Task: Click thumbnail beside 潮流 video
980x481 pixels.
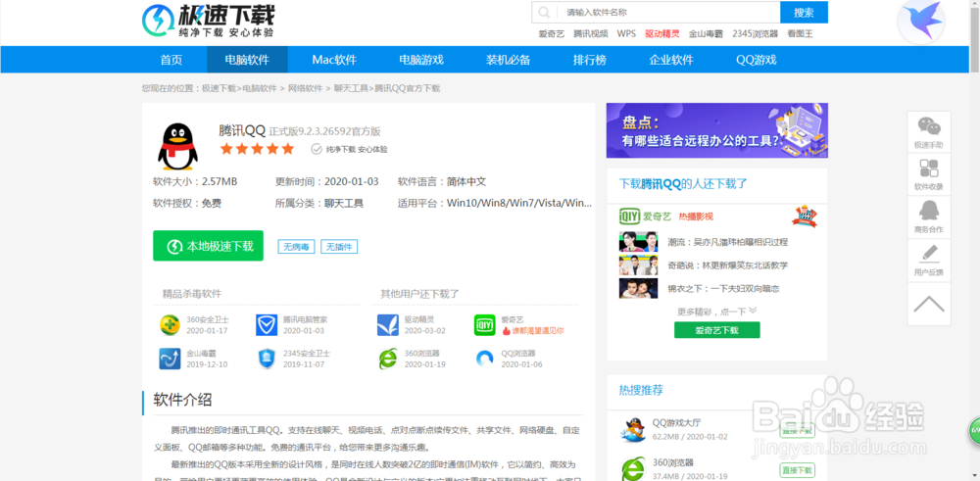Action: (639, 242)
